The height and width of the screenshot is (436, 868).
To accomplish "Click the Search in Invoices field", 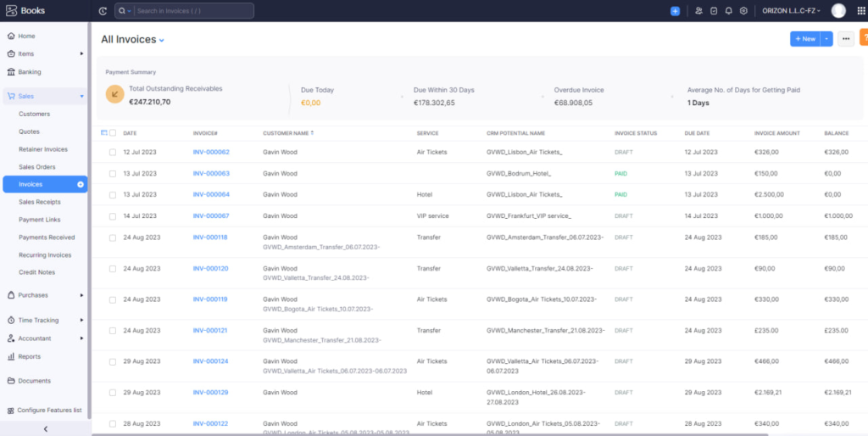I will (x=192, y=11).
